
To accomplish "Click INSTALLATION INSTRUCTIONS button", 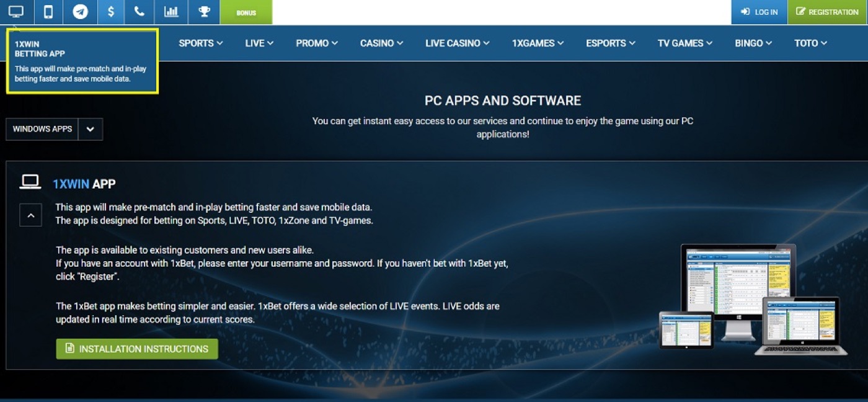I will (137, 349).
